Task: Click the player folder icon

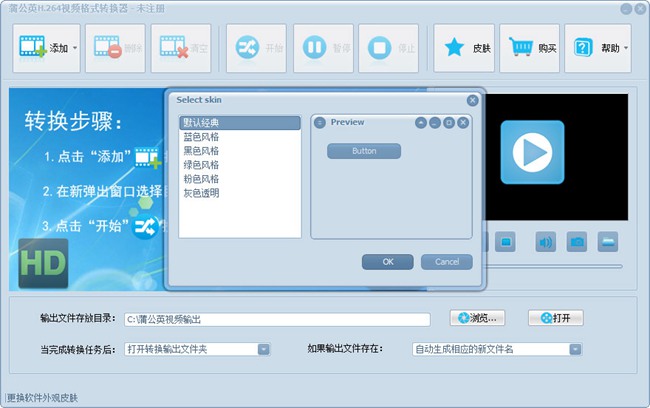Action: pos(608,242)
